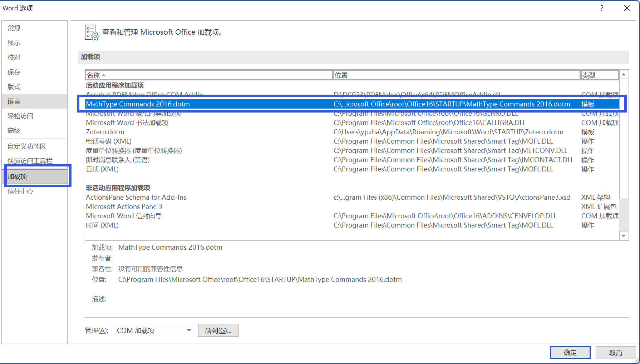Sort add-ins by 名称 column header
640x364 pixels.
209,75
